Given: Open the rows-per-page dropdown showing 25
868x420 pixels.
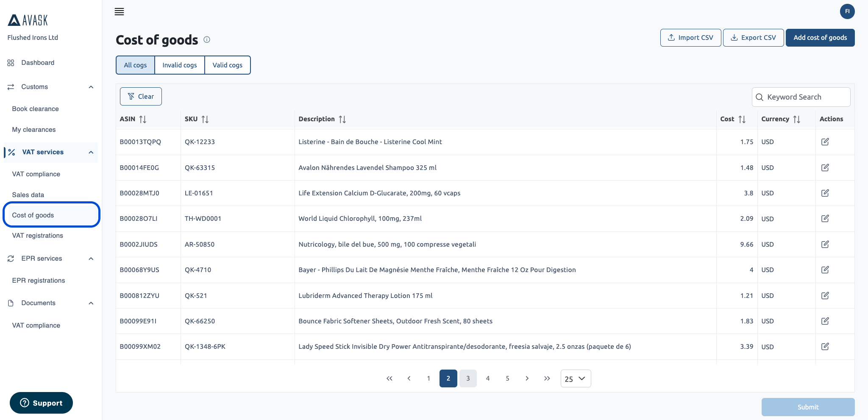Looking at the screenshot, I should (576, 378).
